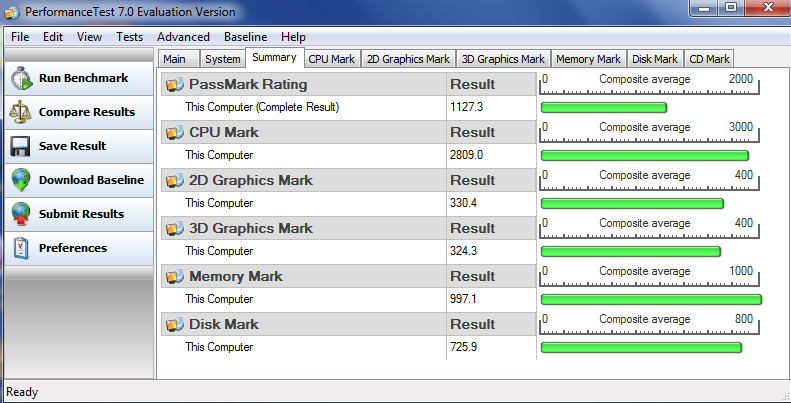
Task: Start tests via Run Benchmark label
Action: point(83,78)
